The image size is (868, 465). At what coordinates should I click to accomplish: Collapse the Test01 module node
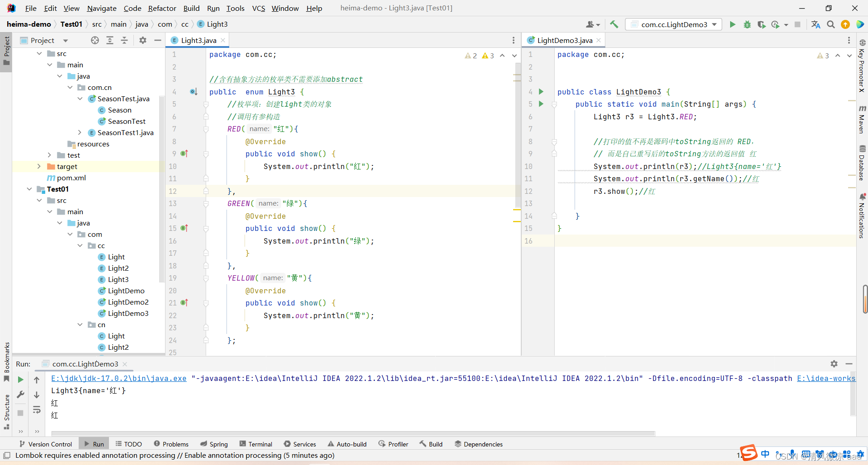29,189
